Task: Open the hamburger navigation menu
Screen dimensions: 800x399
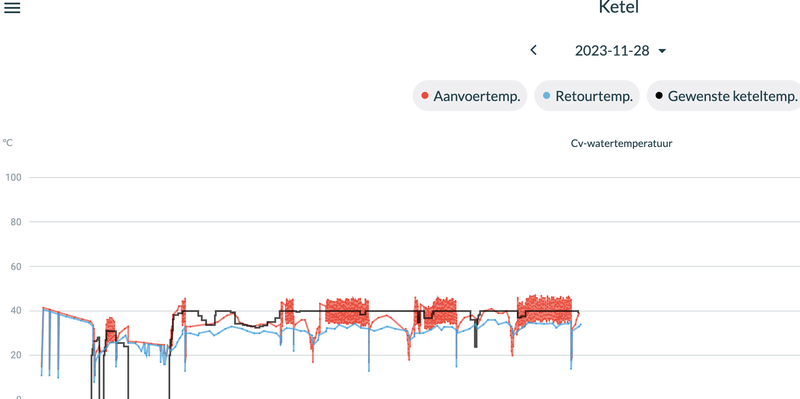Action: point(12,8)
